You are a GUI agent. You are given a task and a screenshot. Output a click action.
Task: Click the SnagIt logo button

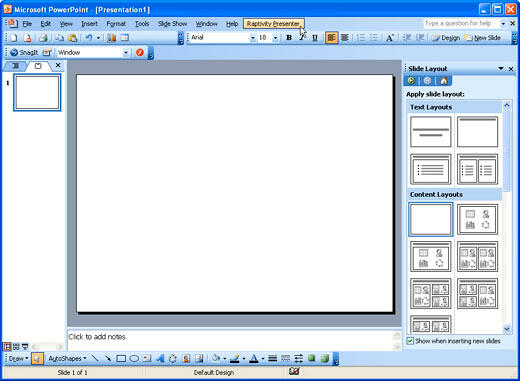[x=24, y=52]
